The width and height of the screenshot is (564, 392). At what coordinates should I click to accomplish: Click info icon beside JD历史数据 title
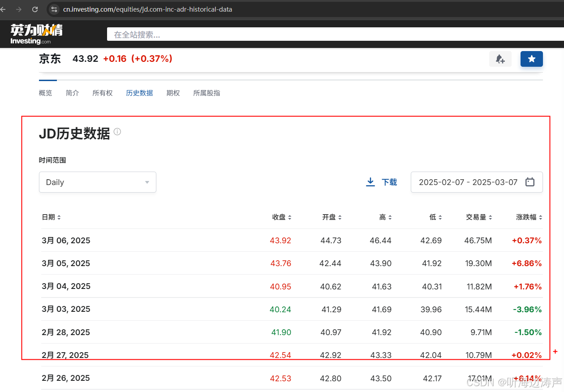117,132
